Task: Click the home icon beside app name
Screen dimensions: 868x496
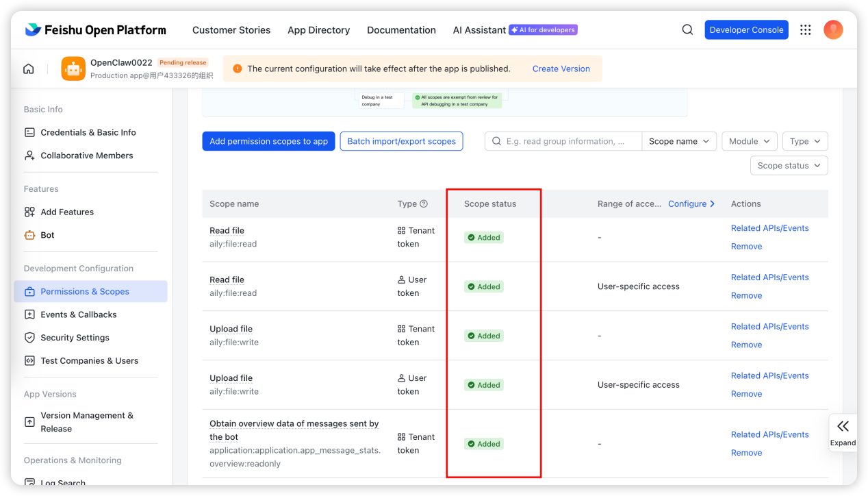Action: pos(29,69)
